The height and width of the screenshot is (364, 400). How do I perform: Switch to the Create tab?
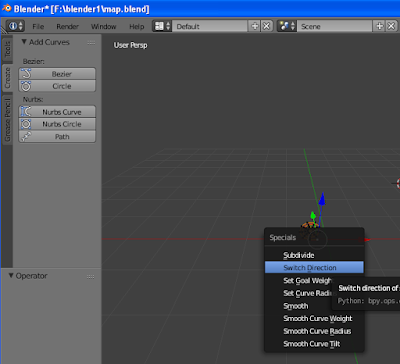(7, 78)
